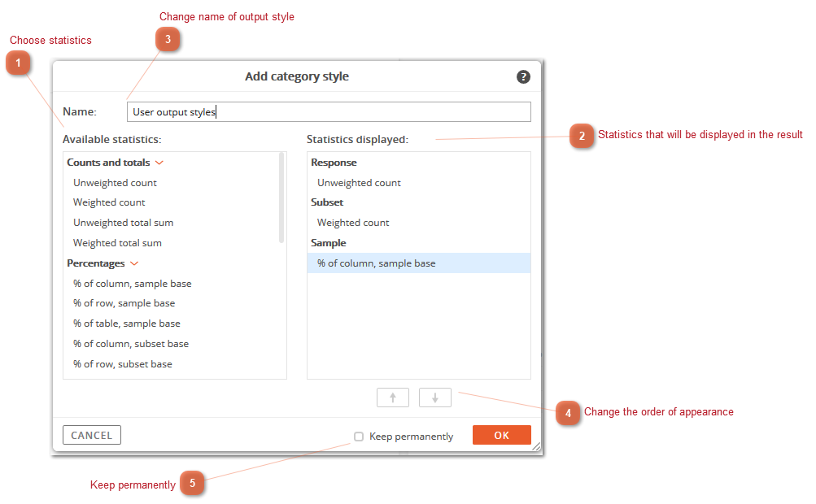Select Unweighted count in Available statistics
Screen dimensions: 816x504
[x=115, y=183]
